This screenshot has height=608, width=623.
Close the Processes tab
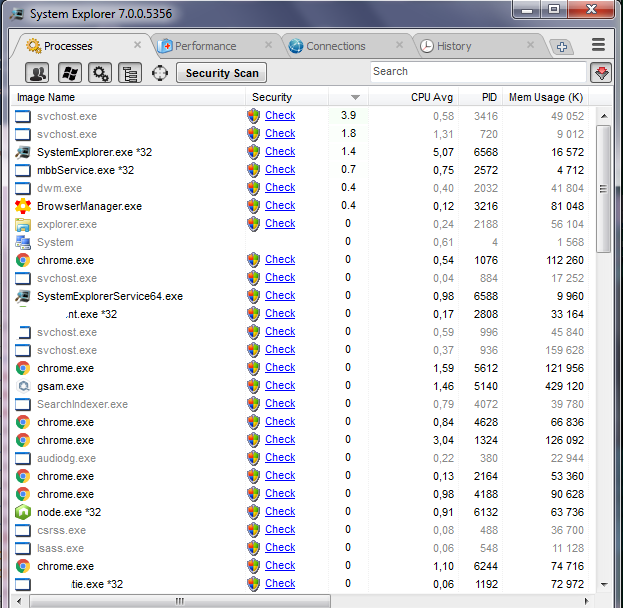(137, 45)
